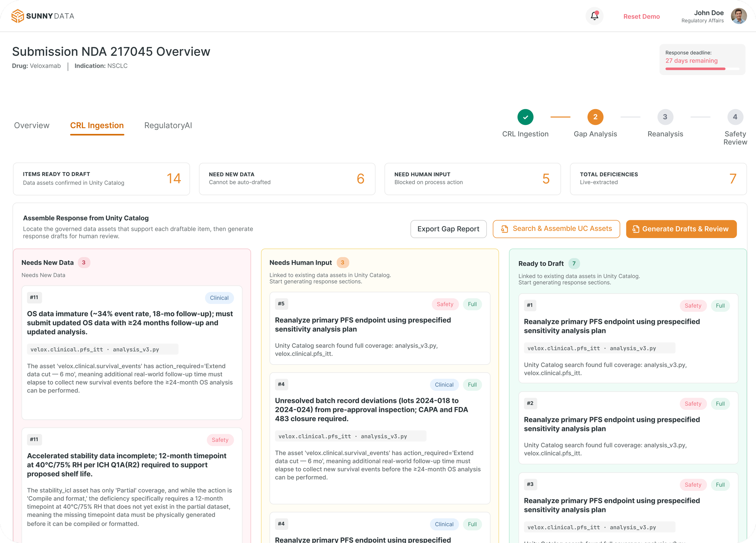This screenshot has width=756, height=543.
Task: Click asset path chip on OS data immature card
Action: [103, 349]
